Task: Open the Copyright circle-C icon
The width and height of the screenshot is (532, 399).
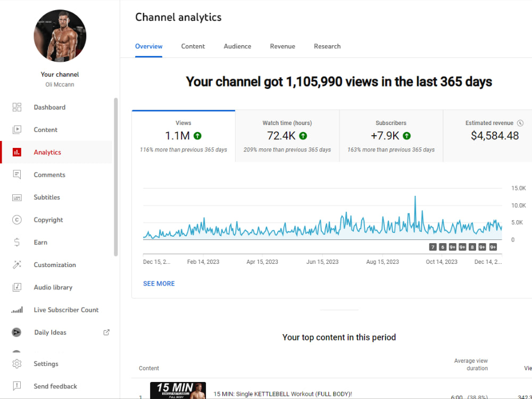Action: pyautogui.click(x=16, y=220)
